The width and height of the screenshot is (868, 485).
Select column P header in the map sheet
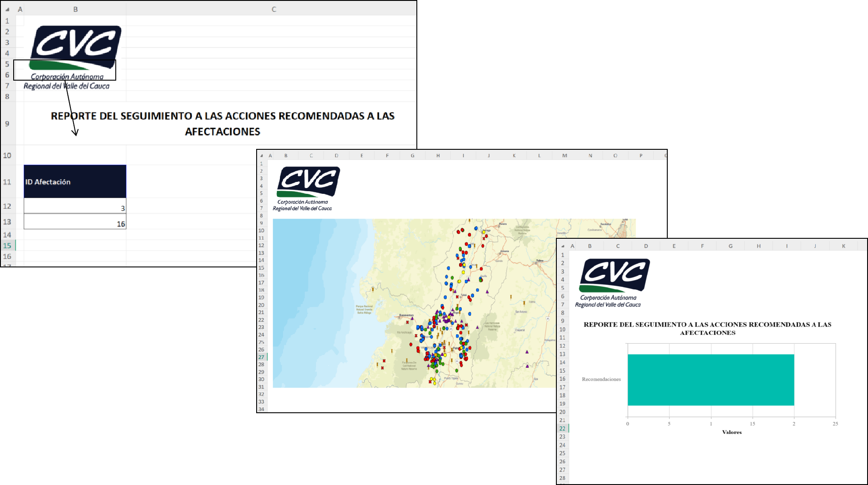click(x=641, y=155)
